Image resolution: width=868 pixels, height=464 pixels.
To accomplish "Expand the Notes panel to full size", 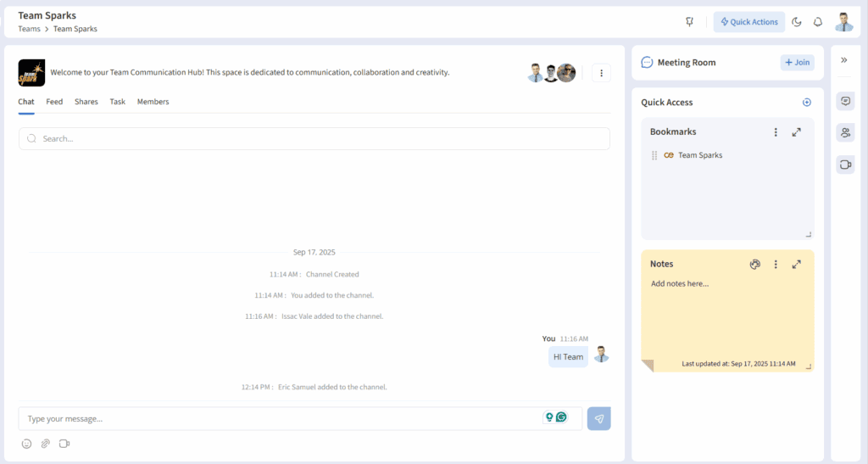I will tap(796, 265).
